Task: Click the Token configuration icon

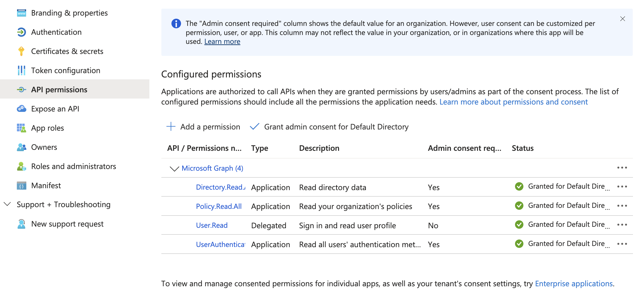Action: (x=22, y=70)
